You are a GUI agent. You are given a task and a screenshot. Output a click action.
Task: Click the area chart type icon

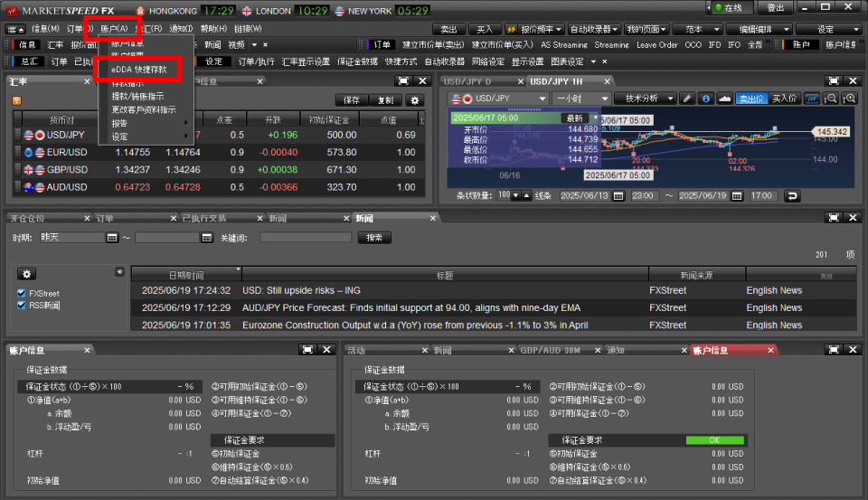click(724, 99)
